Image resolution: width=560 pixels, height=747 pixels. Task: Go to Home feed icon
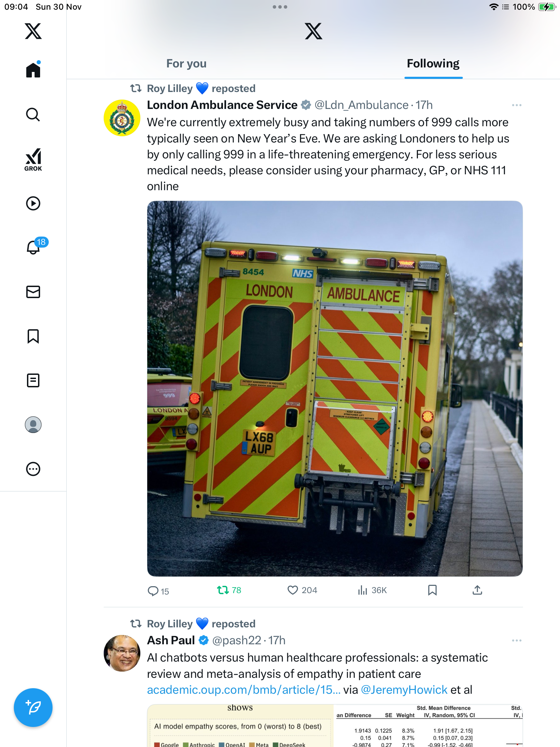point(33,70)
